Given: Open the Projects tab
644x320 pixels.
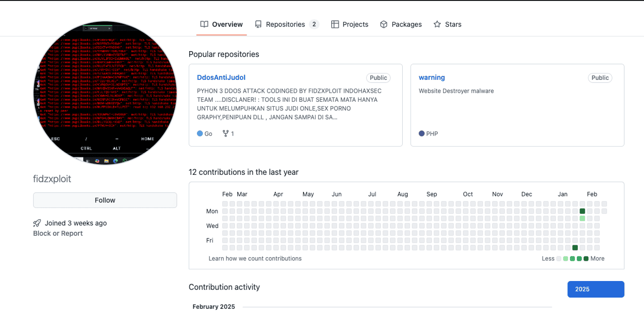Looking at the screenshot, I should coord(350,24).
